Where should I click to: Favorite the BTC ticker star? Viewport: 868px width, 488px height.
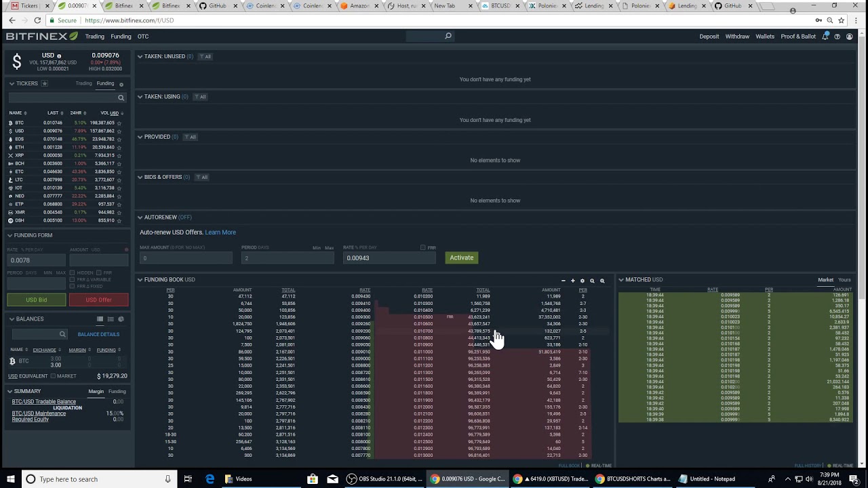point(119,123)
